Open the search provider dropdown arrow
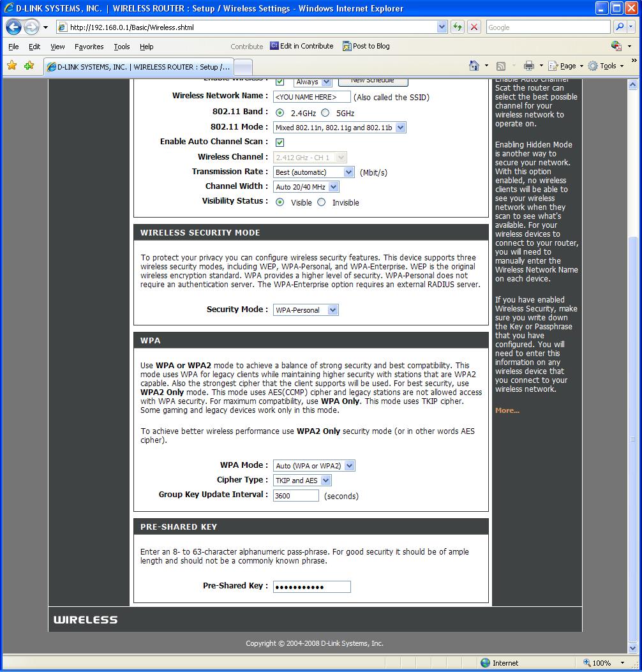 631,27
